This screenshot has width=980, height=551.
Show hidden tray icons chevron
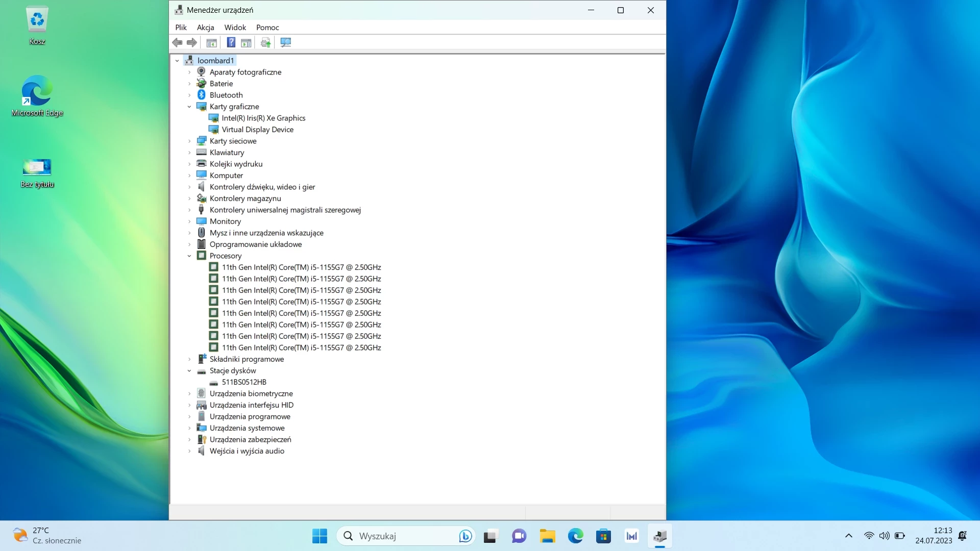[x=848, y=536]
